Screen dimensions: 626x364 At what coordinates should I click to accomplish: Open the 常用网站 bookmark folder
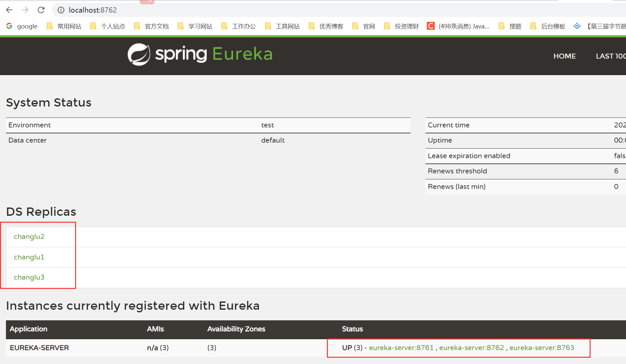64,26
